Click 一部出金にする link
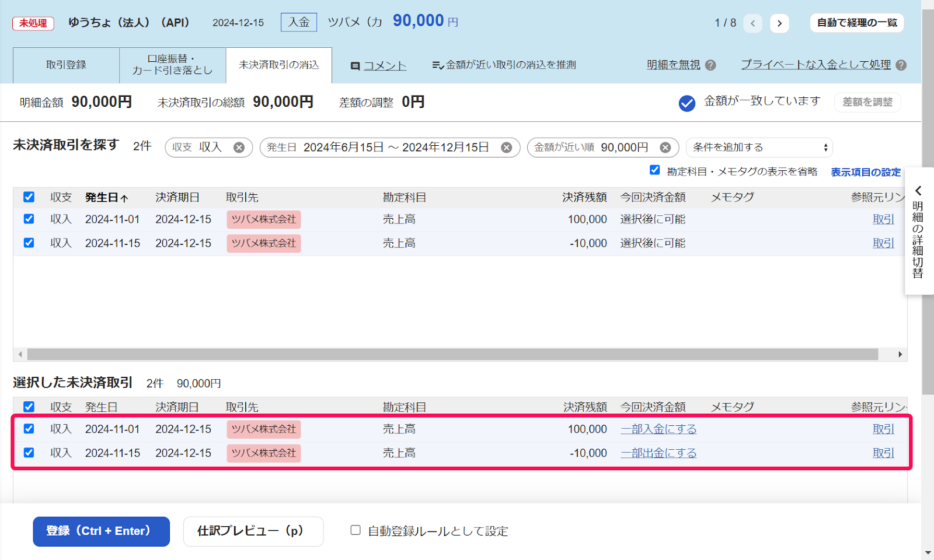 click(x=658, y=453)
